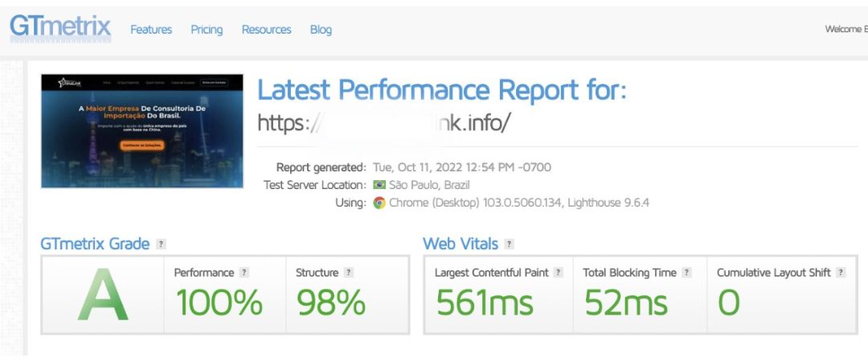Screen dimensions: 868x362
Task: Click the help icon for Cumulative Layout Shift
Action: pyautogui.click(x=841, y=272)
